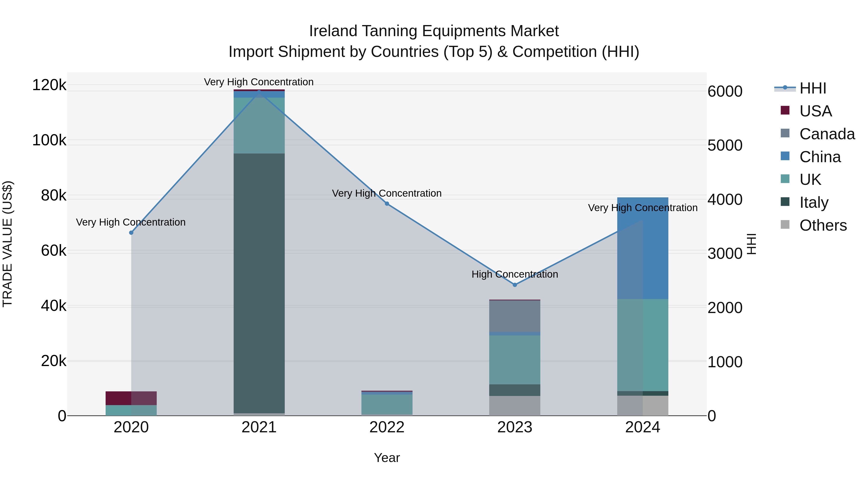The image size is (868, 488).
Task: Click the UK segment of 2024 bar
Action: point(643,345)
